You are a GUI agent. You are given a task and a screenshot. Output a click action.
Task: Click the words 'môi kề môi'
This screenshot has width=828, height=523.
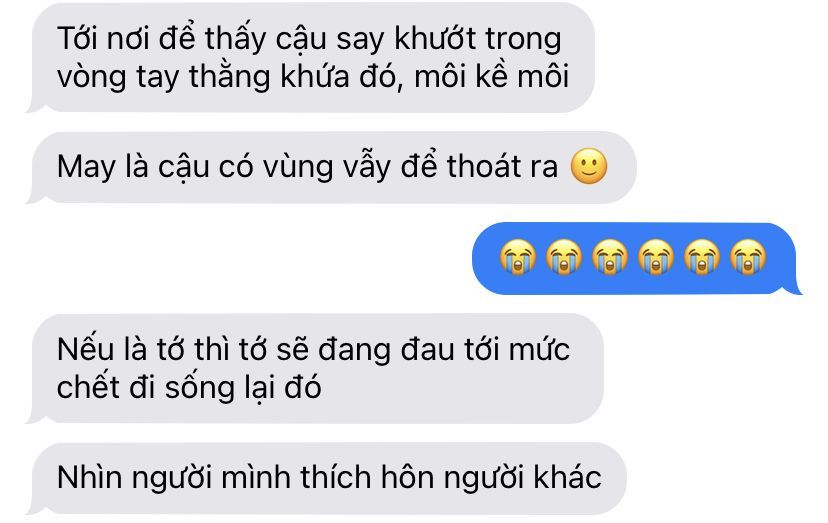(491, 77)
